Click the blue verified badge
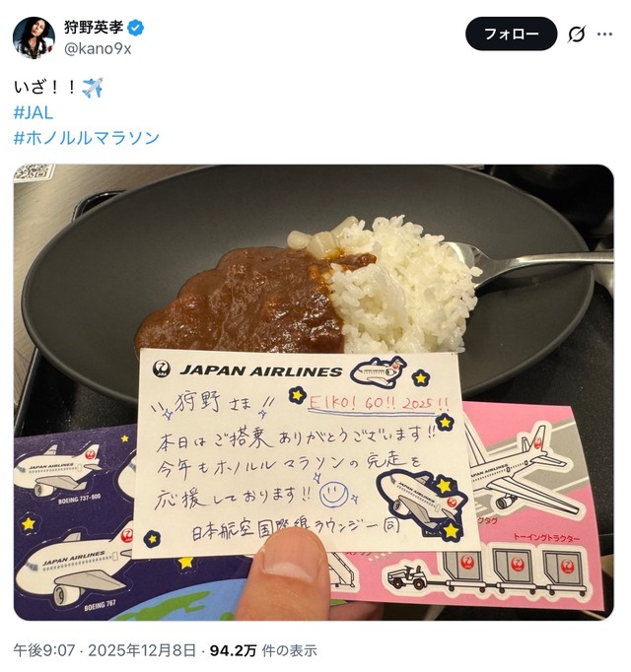This screenshot has width=631, height=672. click(x=136, y=28)
